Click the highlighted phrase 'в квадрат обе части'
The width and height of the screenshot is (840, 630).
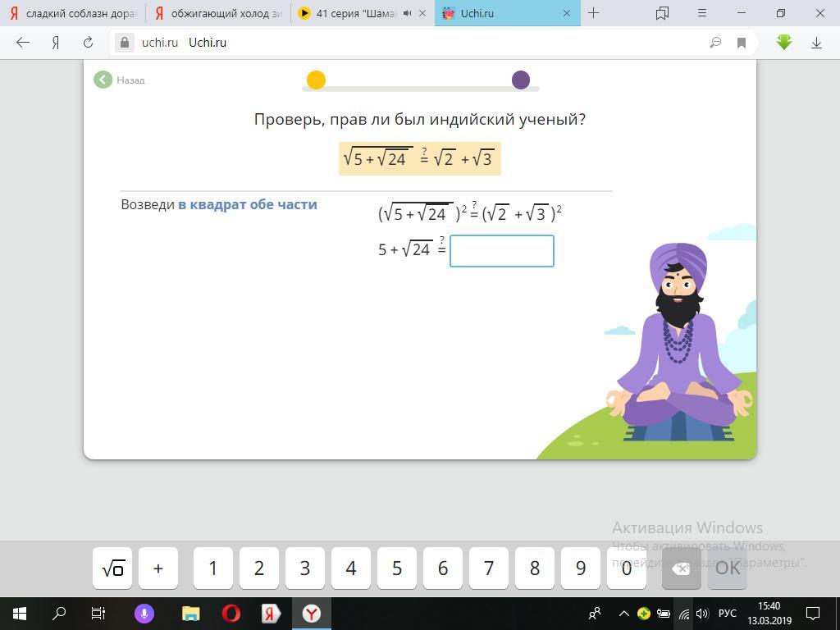[248, 204]
